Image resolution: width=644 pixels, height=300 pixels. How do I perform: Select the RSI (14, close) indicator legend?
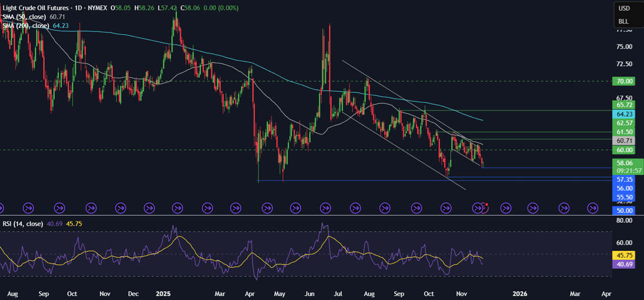coord(22,224)
